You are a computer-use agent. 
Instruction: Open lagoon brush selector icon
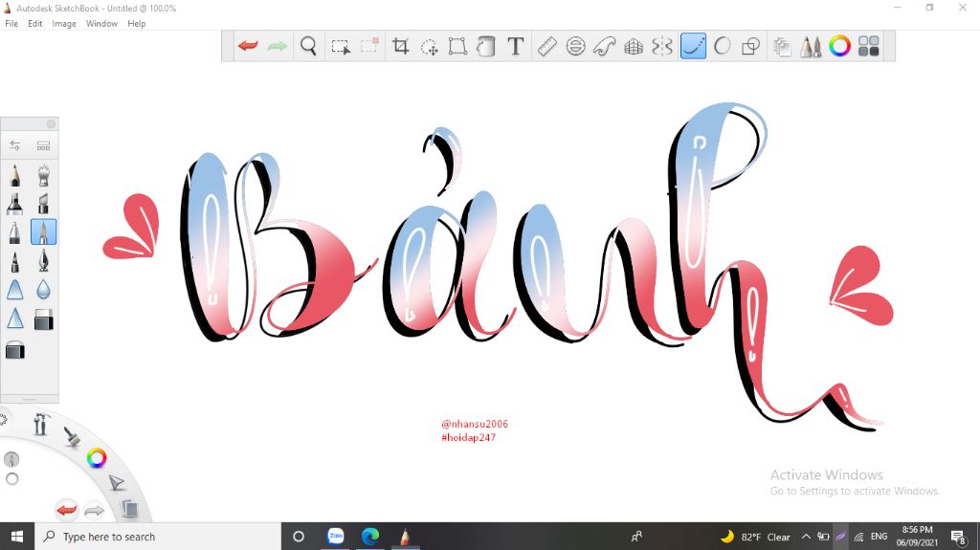tap(73, 436)
